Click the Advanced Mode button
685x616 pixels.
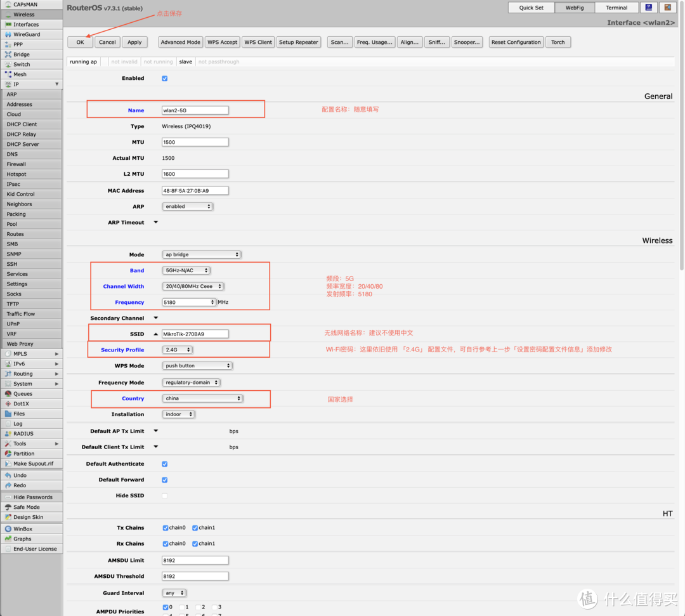(180, 43)
